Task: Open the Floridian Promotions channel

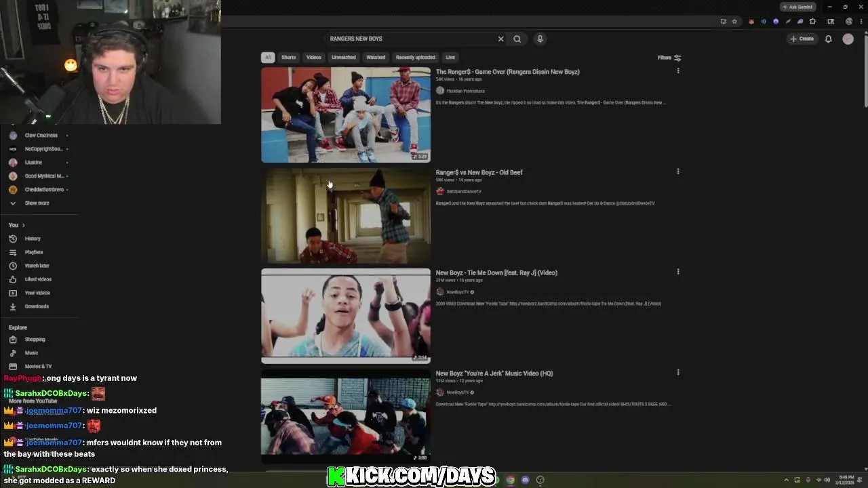Action: pos(465,91)
